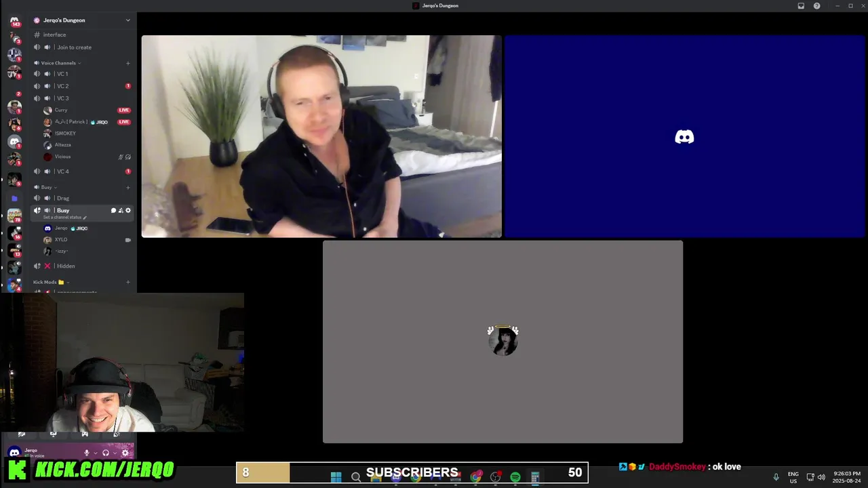The width and height of the screenshot is (868, 488).
Task: Open the ENG US language indicator
Action: click(x=793, y=477)
